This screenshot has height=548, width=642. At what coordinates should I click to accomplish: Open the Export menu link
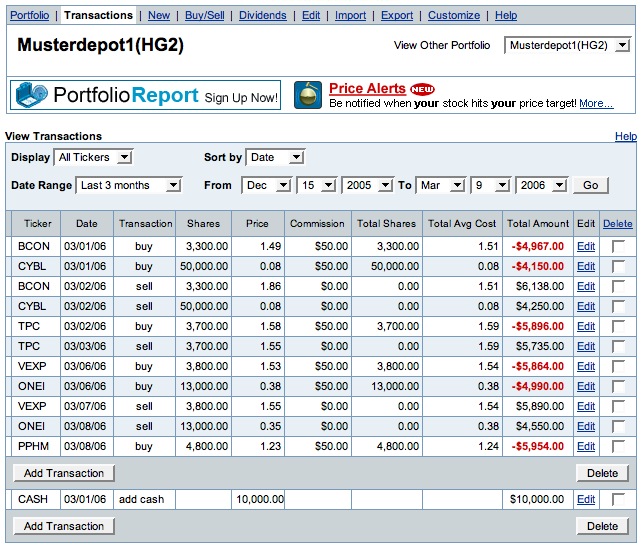397,15
